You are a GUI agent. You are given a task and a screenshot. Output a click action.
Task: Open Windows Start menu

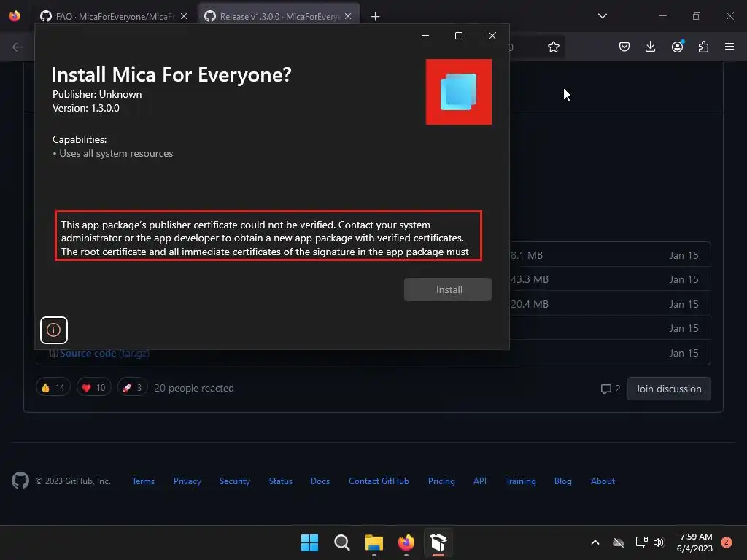[x=309, y=542]
